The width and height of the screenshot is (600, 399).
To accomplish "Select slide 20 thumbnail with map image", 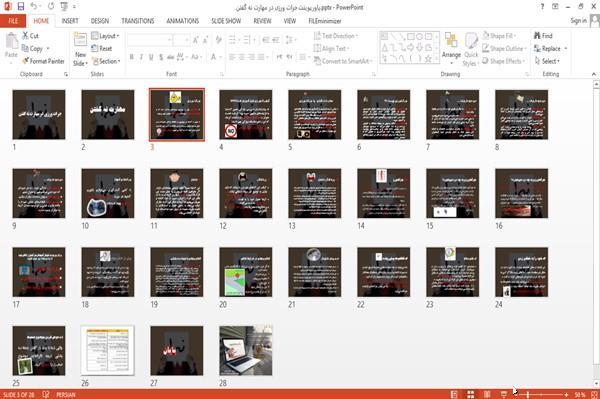I will 246,272.
